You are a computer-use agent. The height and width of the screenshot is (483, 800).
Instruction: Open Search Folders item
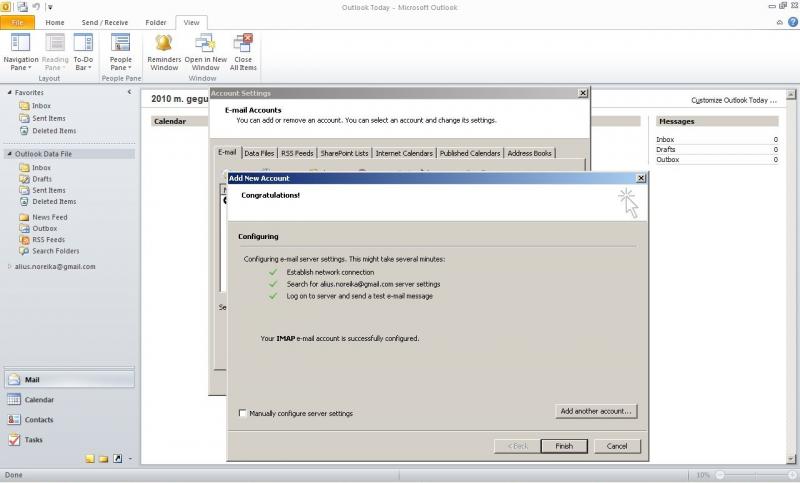[56, 251]
